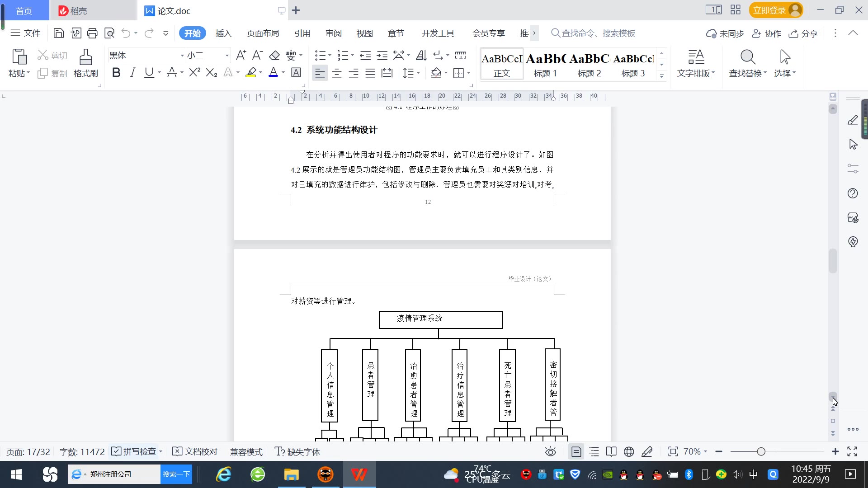
Task: Toggle page view layout in status bar
Action: click(576, 451)
